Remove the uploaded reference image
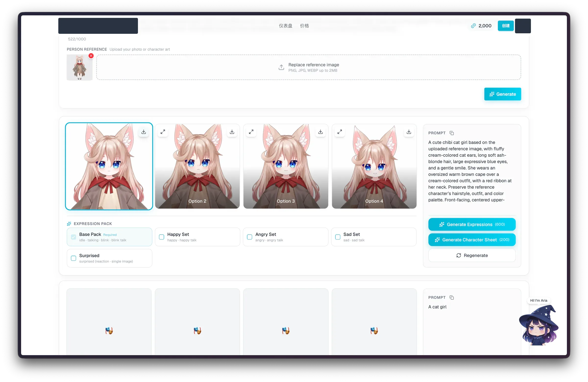This screenshot has width=588, height=382. point(91,56)
